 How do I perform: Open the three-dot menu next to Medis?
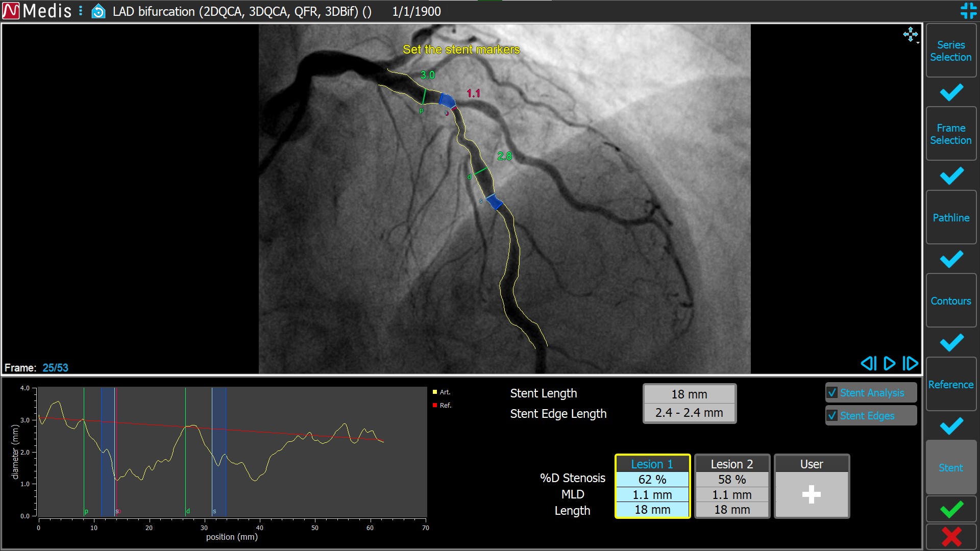coord(80,10)
